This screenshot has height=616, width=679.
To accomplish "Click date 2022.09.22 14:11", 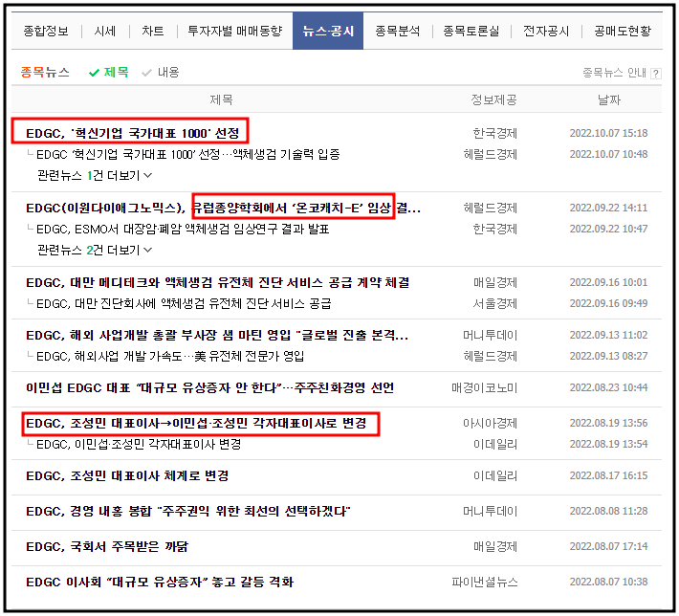I will click(x=608, y=208).
